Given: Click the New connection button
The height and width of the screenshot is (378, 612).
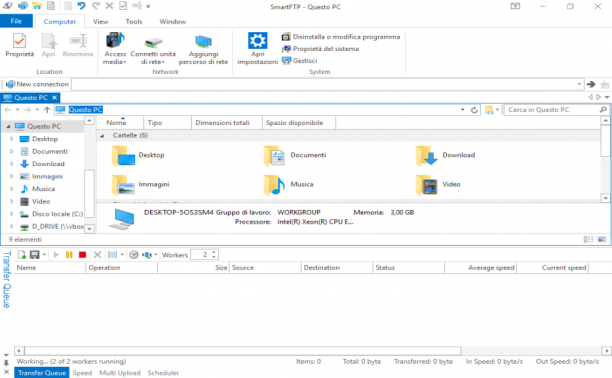Looking at the screenshot, I should tap(37, 84).
